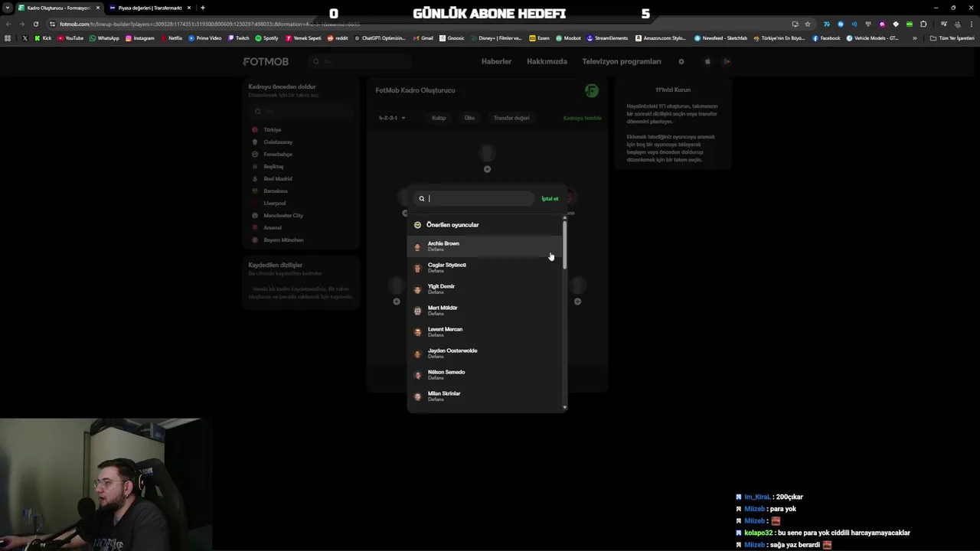The image size is (980, 551).
Task: Select Archie Brown from suggestions
Action: click(x=485, y=246)
